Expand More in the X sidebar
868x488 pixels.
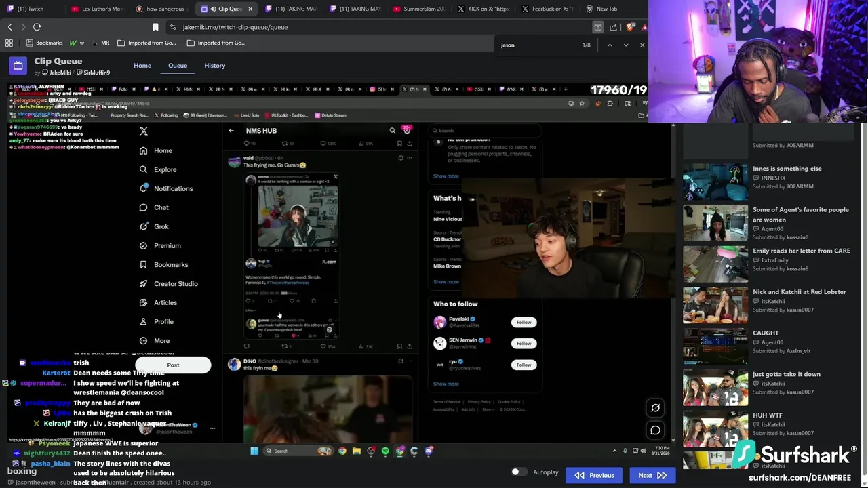(x=155, y=340)
